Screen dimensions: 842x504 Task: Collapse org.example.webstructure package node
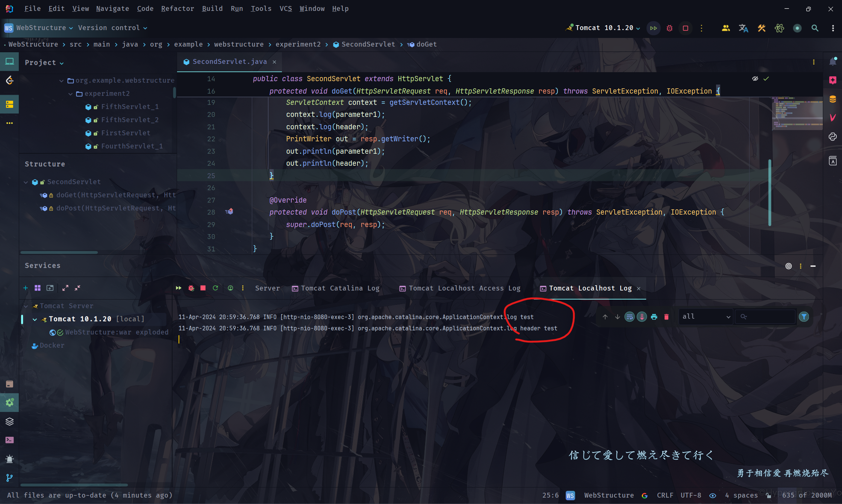(61, 80)
